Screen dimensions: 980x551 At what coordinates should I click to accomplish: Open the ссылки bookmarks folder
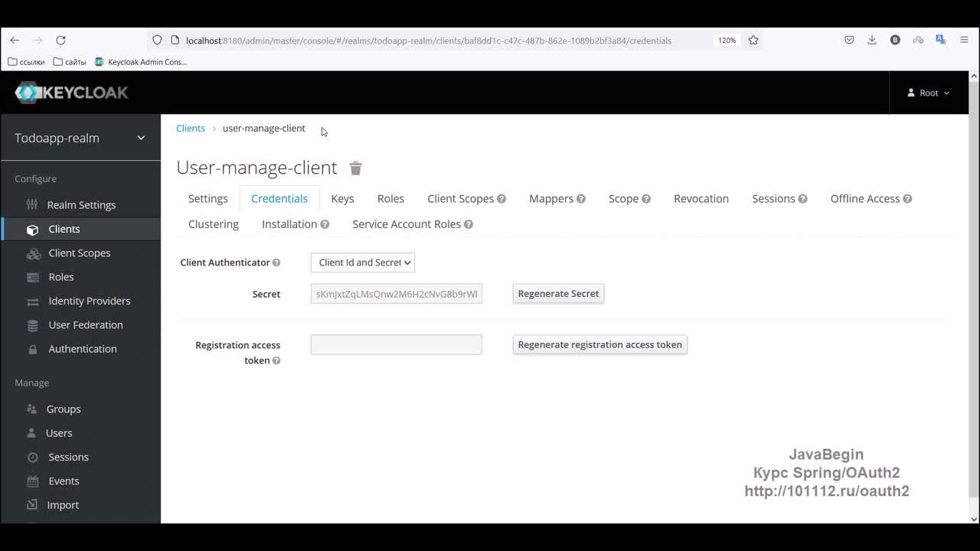(x=26, y=62)
